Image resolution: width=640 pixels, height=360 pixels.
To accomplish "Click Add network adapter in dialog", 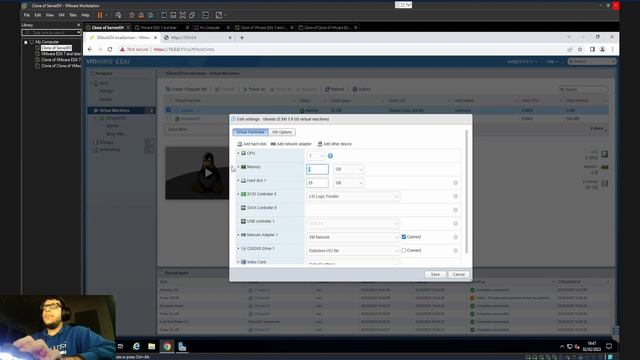I will click(x=291, y=144).
